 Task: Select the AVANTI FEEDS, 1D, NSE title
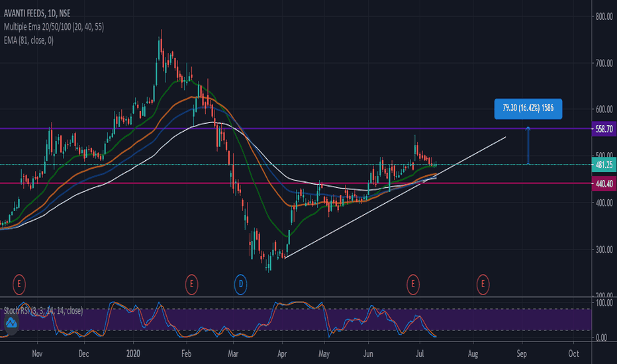point(37,13)
